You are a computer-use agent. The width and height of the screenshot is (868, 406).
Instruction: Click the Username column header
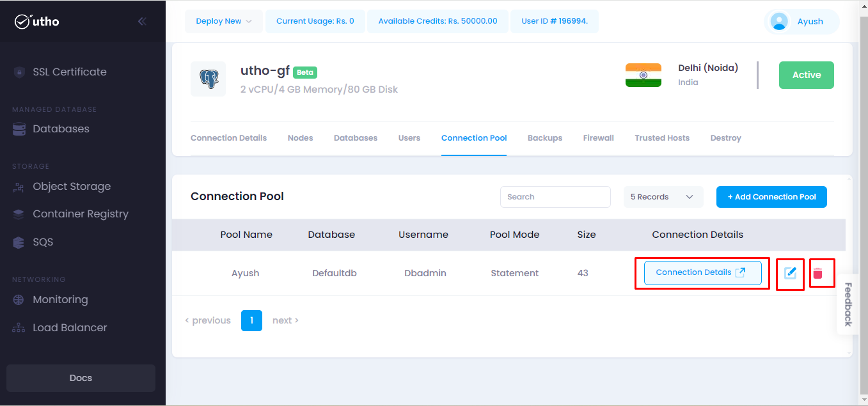[423, 235]
